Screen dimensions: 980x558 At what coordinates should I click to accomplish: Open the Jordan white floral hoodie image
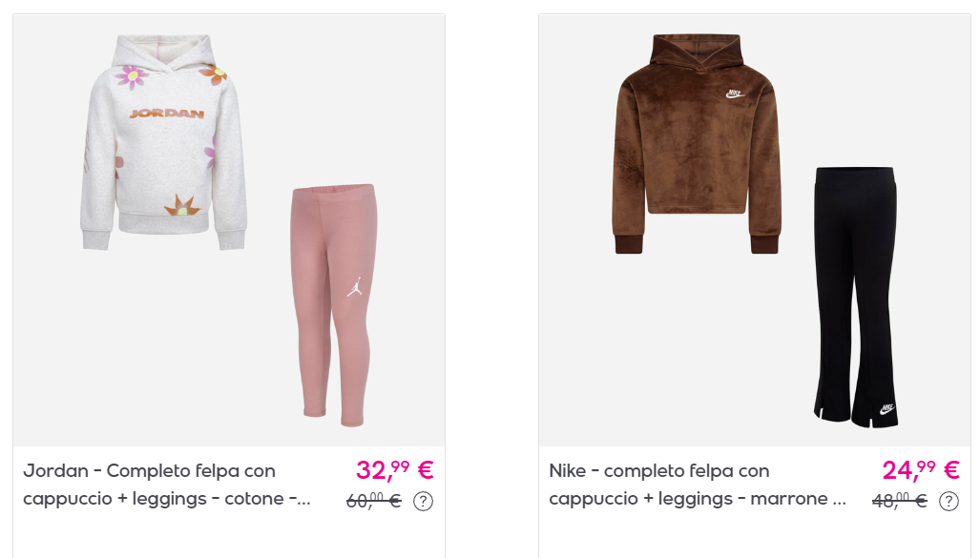(x=163, y=142)
